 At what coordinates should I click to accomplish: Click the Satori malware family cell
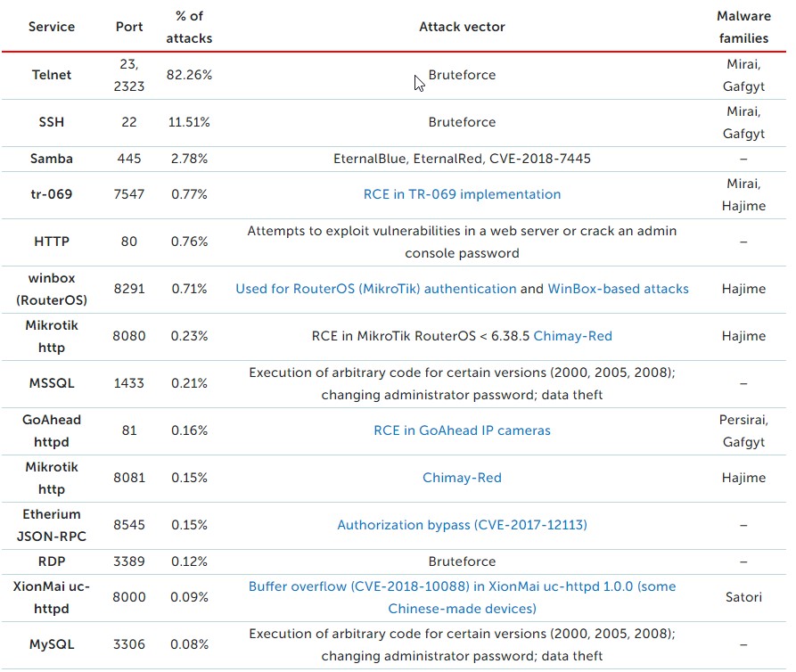(743, 597)
